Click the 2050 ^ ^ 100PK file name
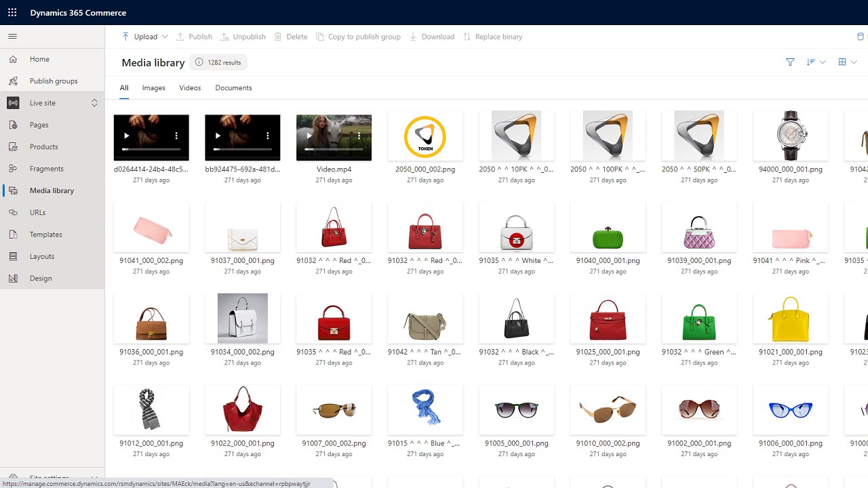Screen dimensions: 868x488 608,169
